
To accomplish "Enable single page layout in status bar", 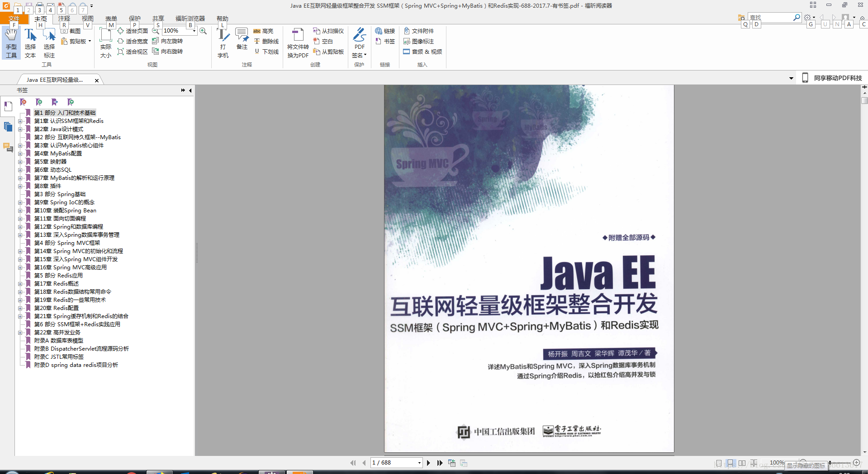I will click(x=718, y=463).
